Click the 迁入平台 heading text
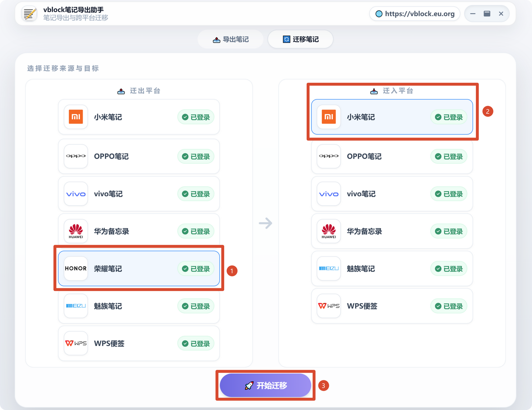532x410 pixels. (x=398, y=91)
